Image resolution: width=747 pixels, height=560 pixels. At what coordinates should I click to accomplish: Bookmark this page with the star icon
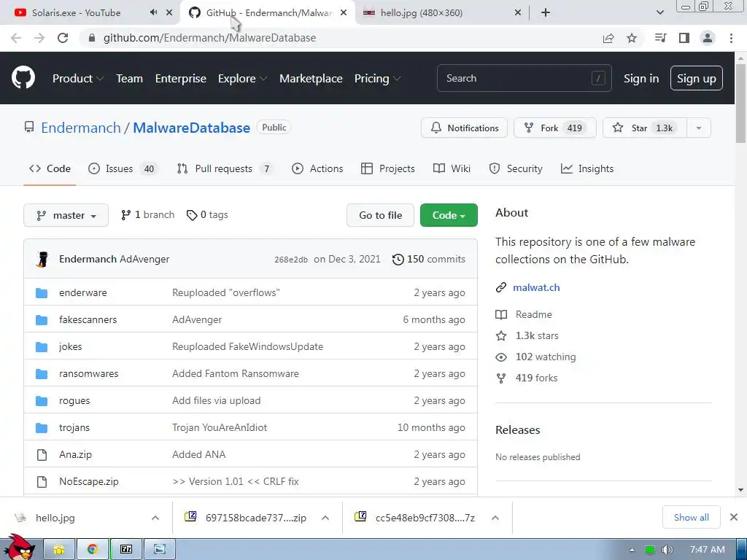pos(632,38)
